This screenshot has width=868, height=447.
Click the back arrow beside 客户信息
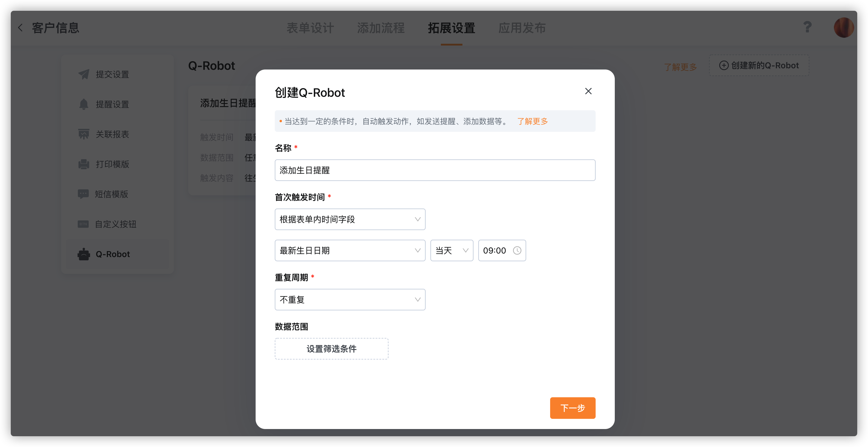coord(21,28)
